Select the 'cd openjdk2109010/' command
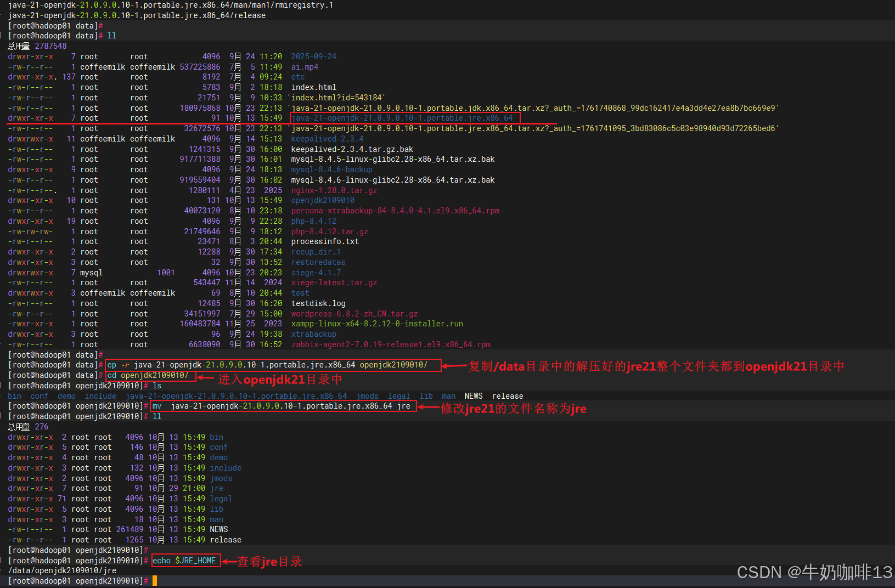Image resolution: width=895 pixels, height=588 pixels. 148,375
